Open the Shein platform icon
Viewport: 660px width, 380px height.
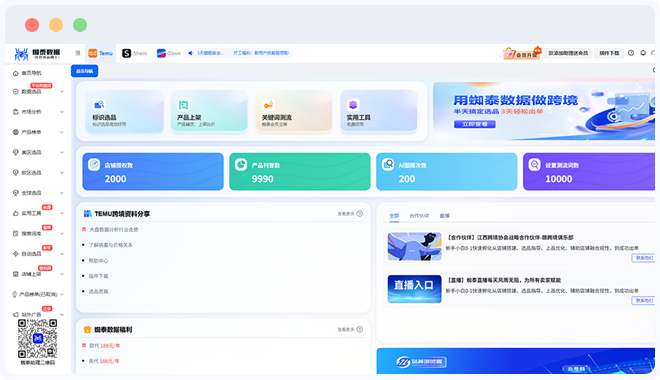click(127, 53)
